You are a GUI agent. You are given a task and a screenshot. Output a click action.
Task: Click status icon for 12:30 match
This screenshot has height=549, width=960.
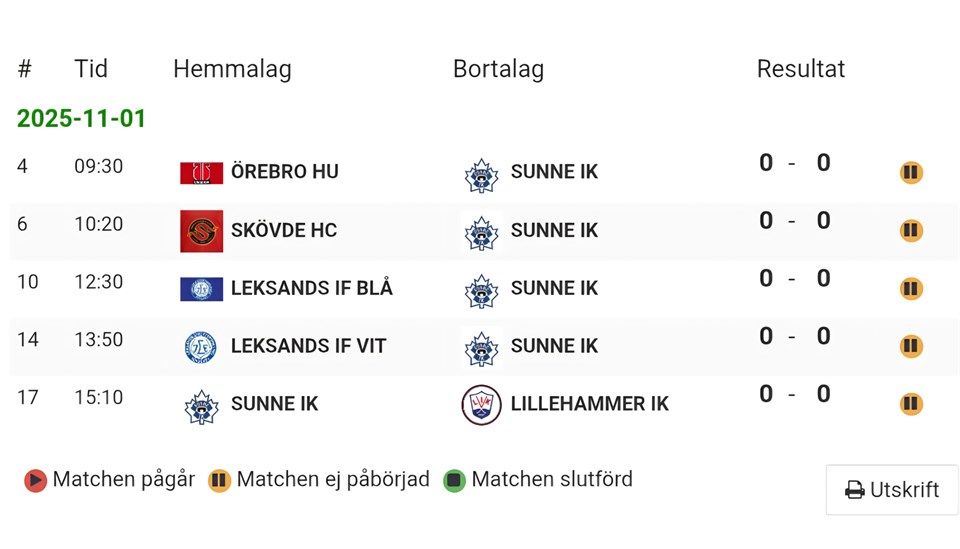pos(910,289)
